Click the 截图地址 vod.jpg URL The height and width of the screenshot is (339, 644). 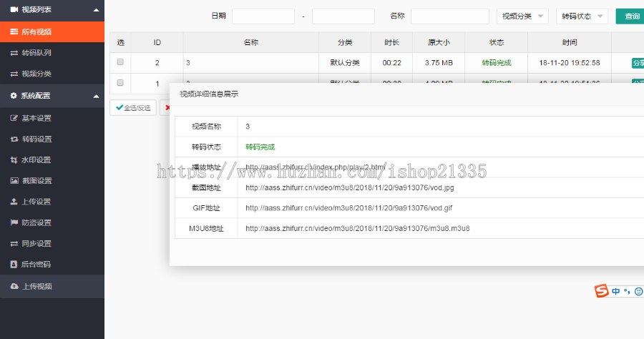(349, 187)
